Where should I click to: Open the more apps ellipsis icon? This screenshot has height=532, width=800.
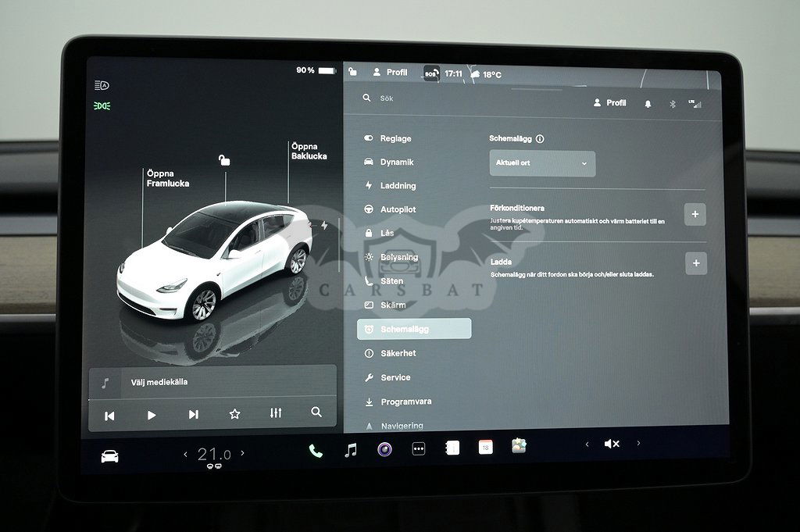[419, 449]
